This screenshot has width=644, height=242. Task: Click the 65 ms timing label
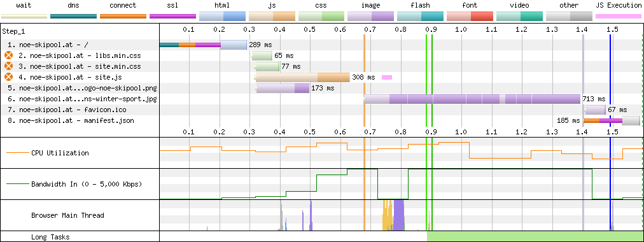pos(283,55)
